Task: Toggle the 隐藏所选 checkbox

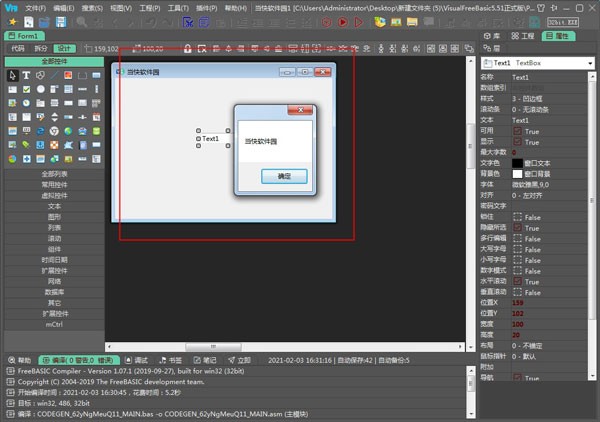Action: 517,228
